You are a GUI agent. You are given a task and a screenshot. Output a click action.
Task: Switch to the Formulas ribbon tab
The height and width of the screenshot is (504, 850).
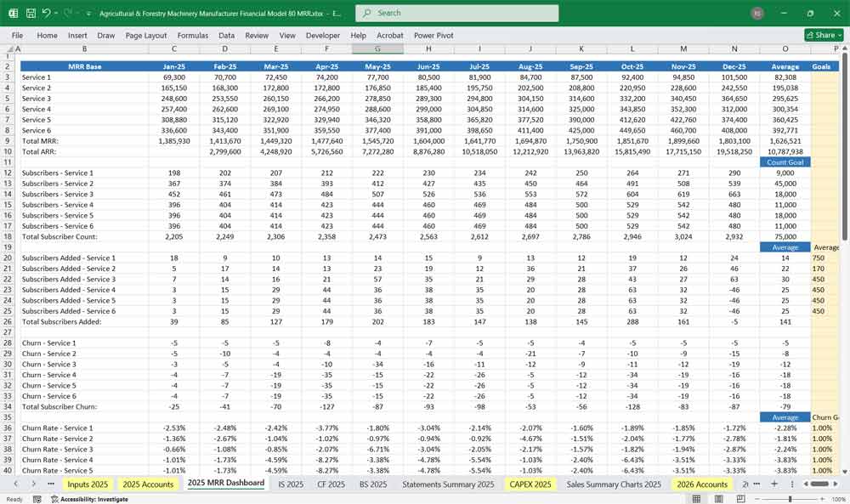pyautogui.click(x=192, y=36)
